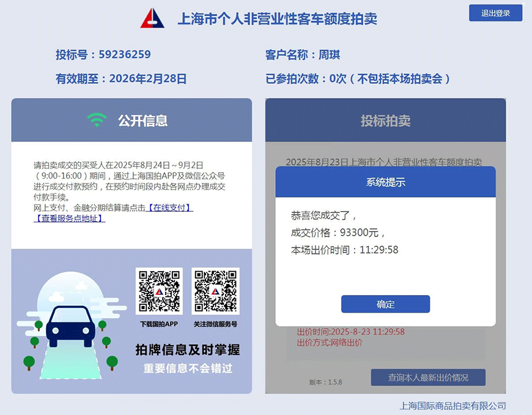Open the 查看服务点地址 link
The width and height of the screenshot is (532, 415).
(70, 219)
